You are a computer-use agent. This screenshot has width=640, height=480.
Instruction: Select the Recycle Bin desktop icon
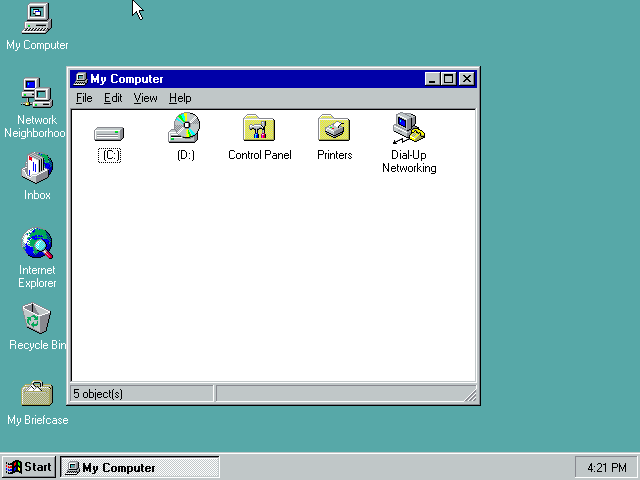[37, 318]
